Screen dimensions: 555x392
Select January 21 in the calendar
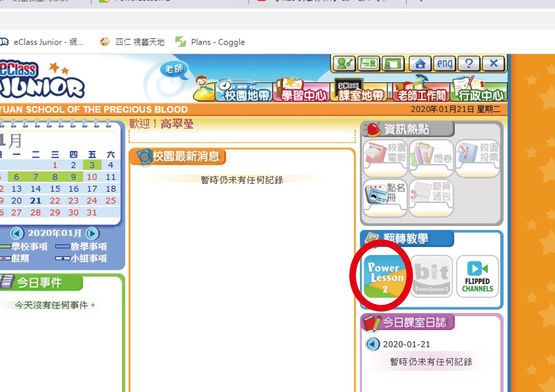35,201
